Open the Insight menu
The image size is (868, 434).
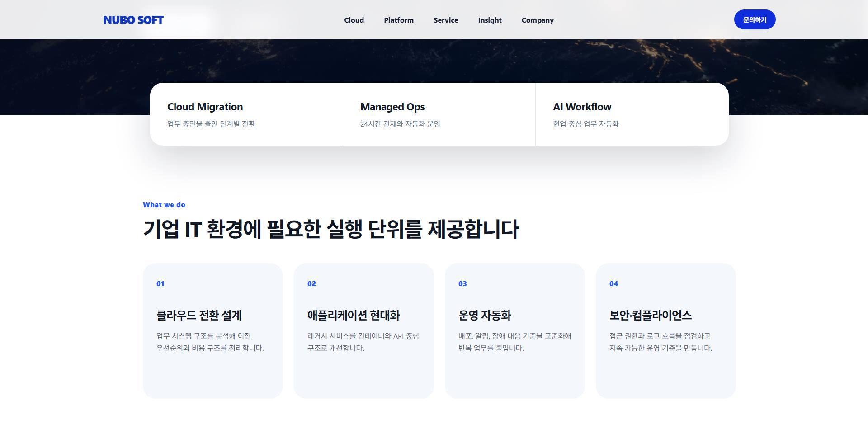(x=490, y=20)
